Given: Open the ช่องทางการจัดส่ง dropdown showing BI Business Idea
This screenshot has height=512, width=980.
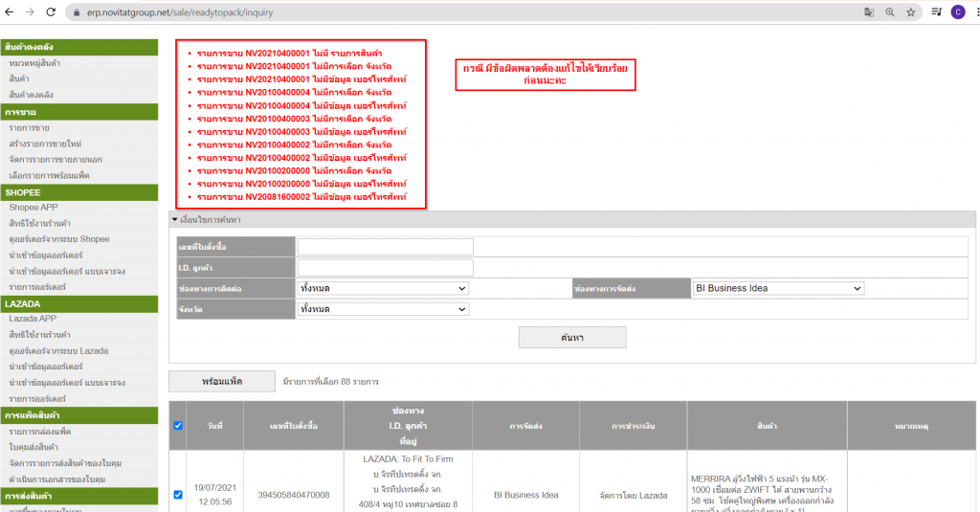Looking at the screenshot, I should pyautogui.click(x=777, y=288).
